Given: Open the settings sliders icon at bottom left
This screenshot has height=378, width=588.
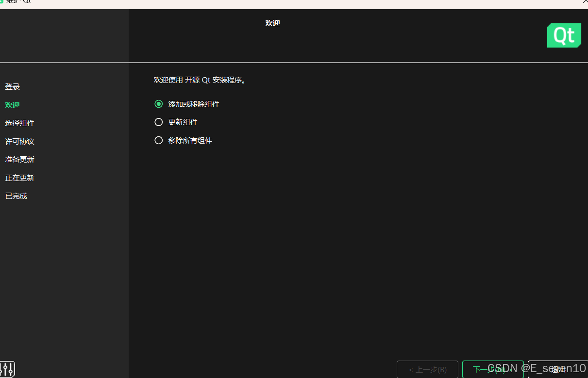Looking at the screenshot, I should [7, 370].
